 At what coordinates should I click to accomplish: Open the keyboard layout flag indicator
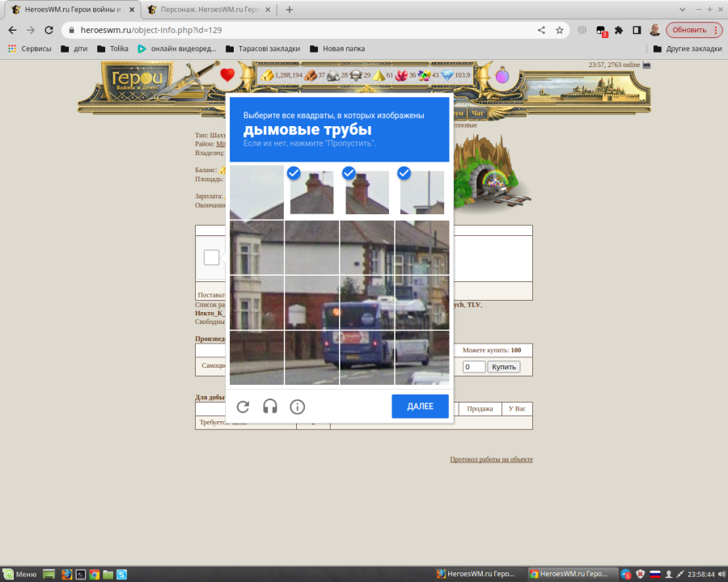[654, 575]
